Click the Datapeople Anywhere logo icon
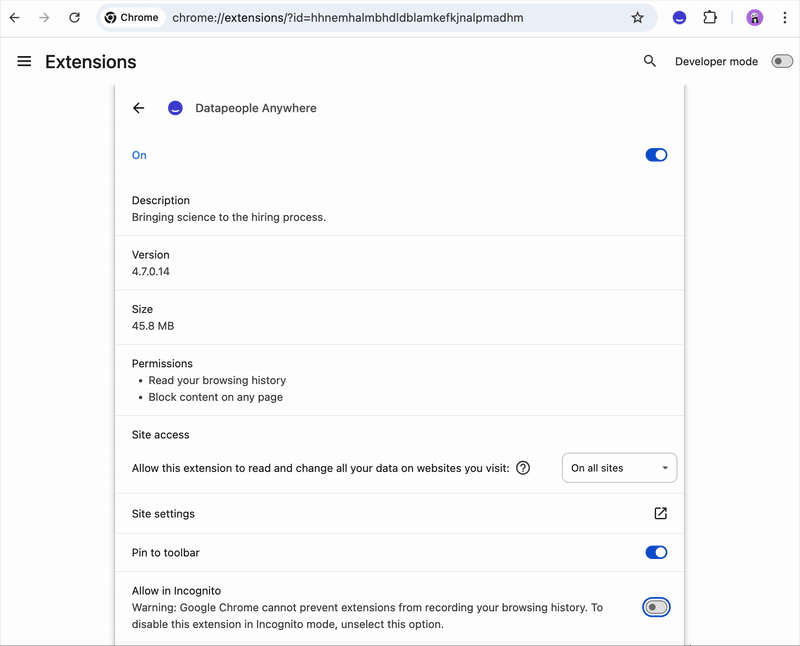 click(x=175, y=108)
